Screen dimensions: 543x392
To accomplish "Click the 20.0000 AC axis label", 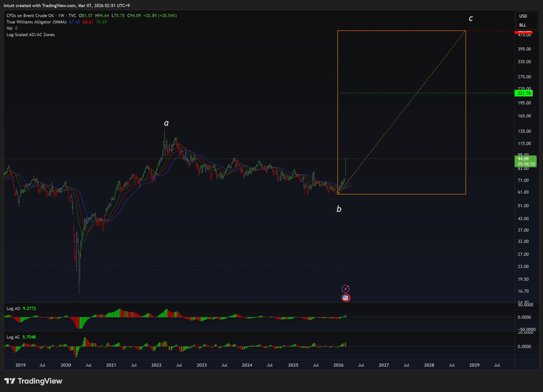I will (x=526, y=334).
